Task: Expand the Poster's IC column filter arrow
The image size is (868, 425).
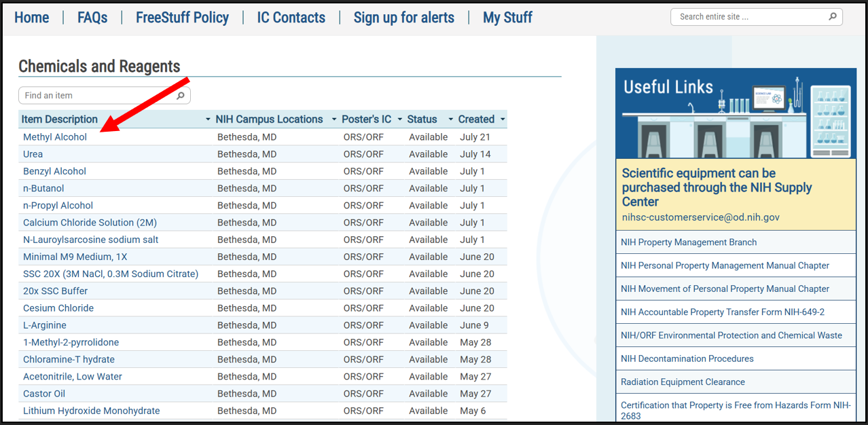Action: tap(400, 119)
